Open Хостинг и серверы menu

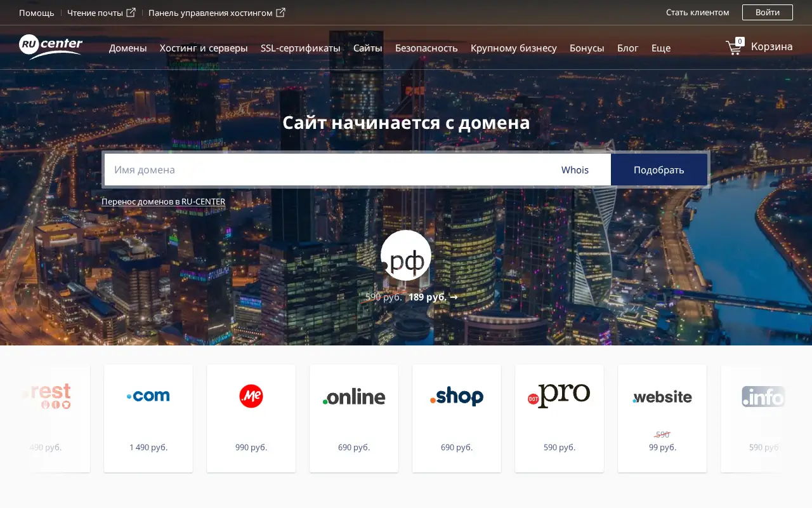[x=204, y=48]
